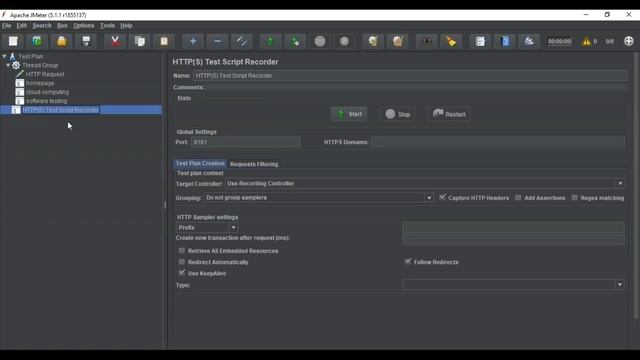640x360 pixels.
Task: Collapse the Test Plan tree node arrow
Action: 4,56
